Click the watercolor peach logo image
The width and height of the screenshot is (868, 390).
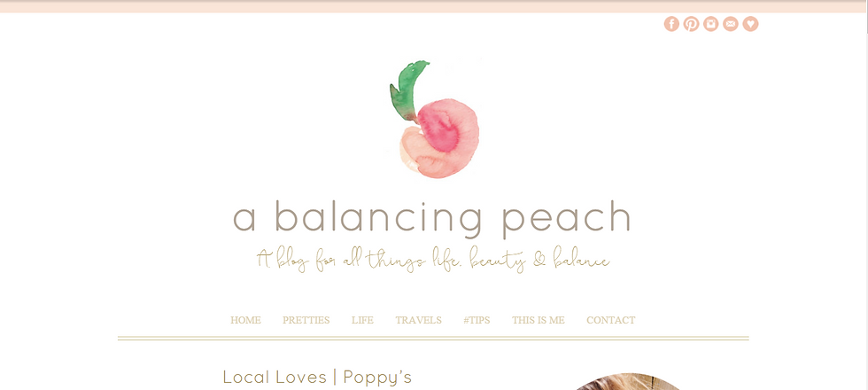pos(435,119)
